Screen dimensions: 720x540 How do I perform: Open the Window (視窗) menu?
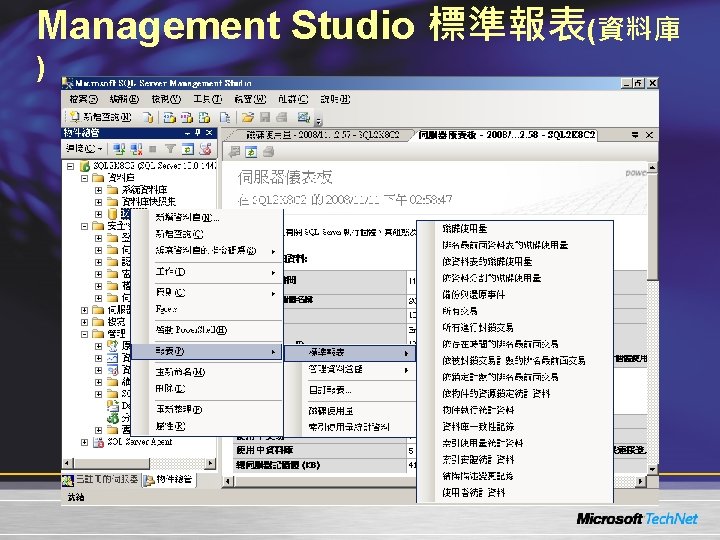tap(250, 99)
